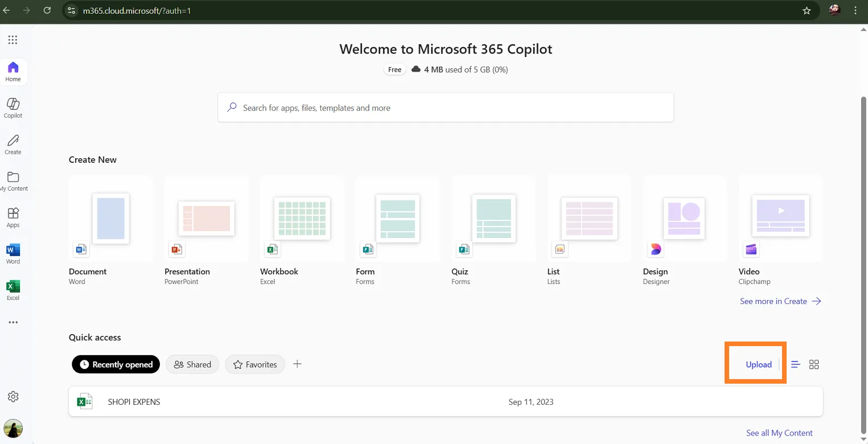Open Create in the sidebar
The image size is (868, 444).
[x=13, y=145]
